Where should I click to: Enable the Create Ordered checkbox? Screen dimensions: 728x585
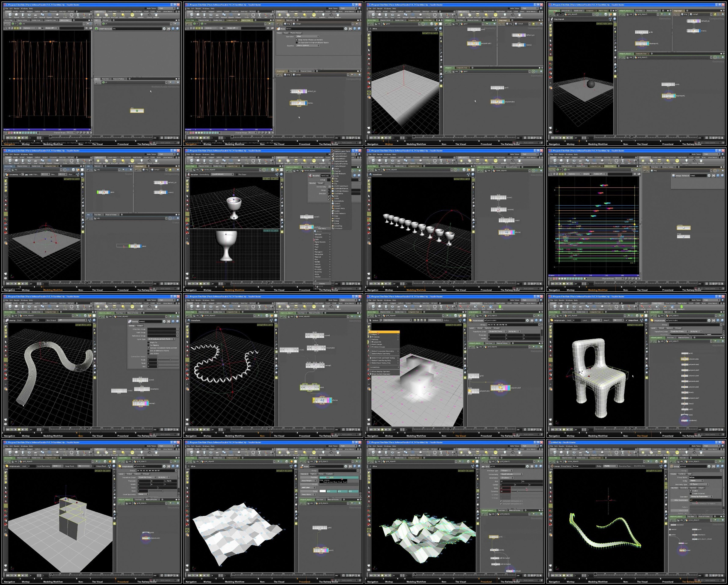pyautogui.click(x=690, y=493)
